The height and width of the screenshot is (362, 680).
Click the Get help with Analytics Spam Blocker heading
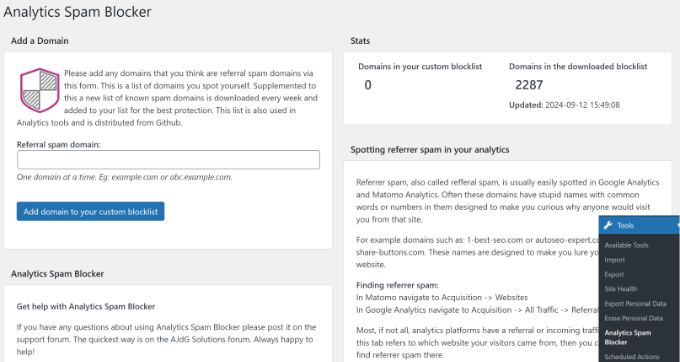click(x=86, y=307)
